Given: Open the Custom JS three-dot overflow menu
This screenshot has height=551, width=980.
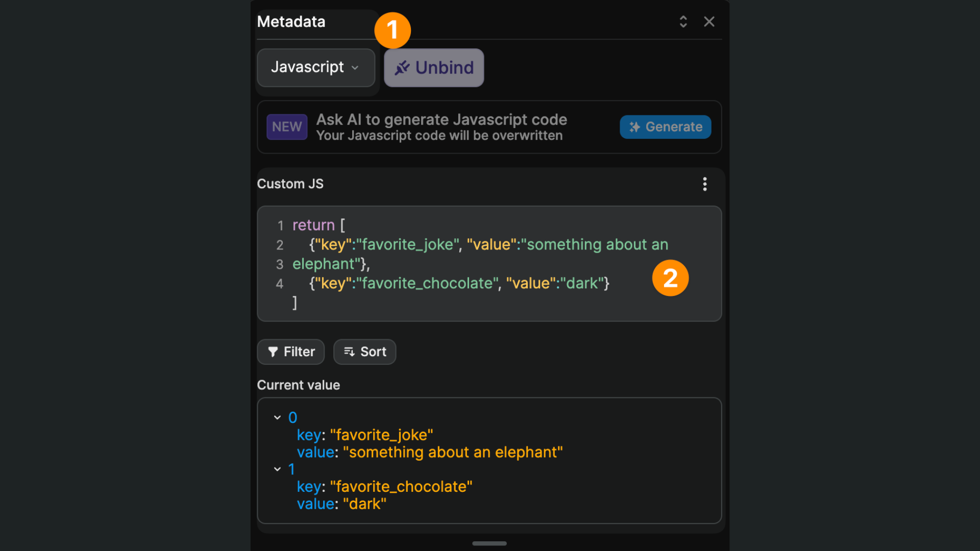Looking at the screenshot, I should (704, 184).
